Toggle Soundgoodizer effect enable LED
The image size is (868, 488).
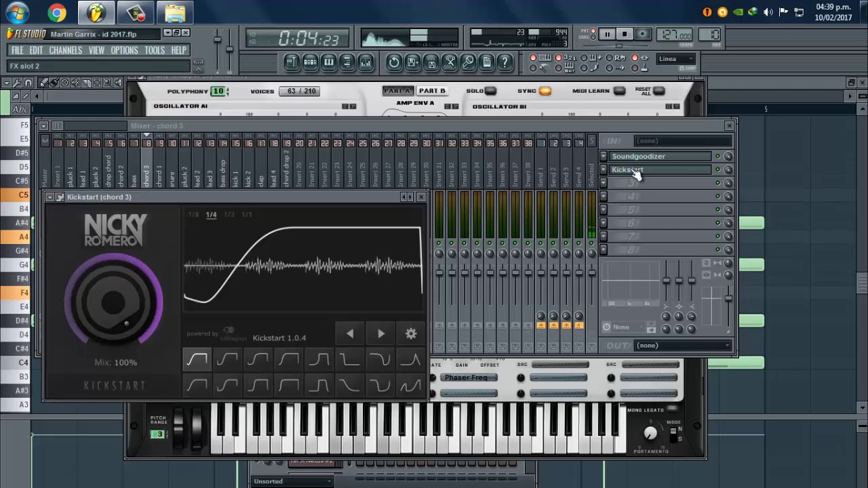717,157
